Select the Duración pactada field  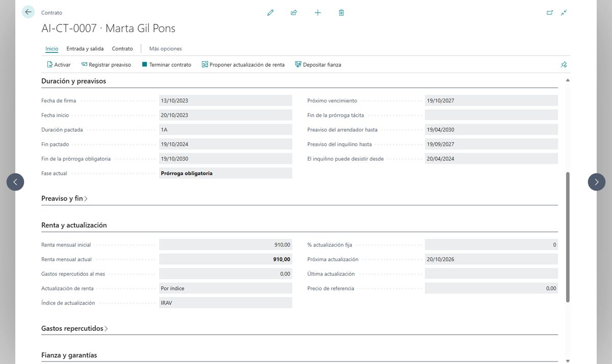point(225,130)
